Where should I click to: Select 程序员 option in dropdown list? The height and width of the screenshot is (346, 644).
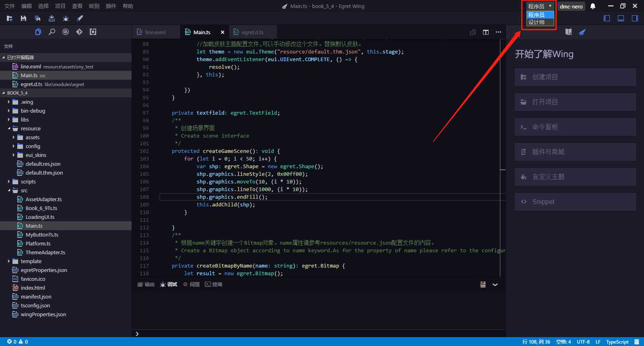click(540, 15)
